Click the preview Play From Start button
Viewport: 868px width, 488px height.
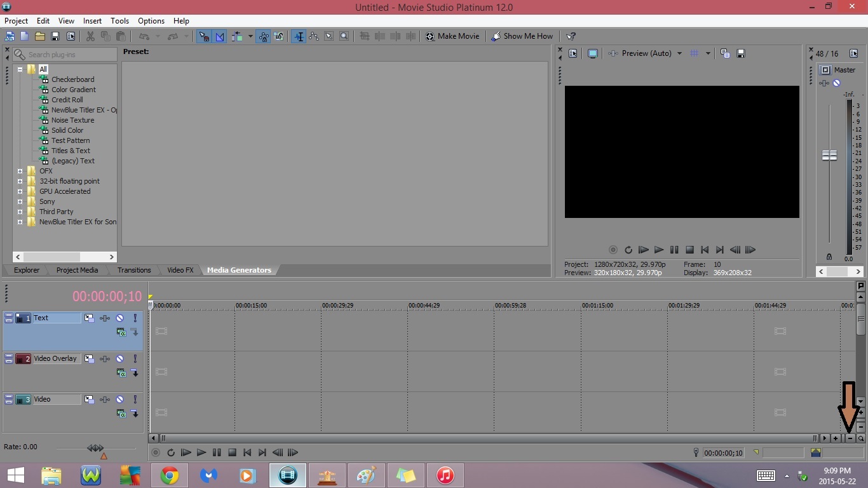pyautogui.click(x=643, y=250)
